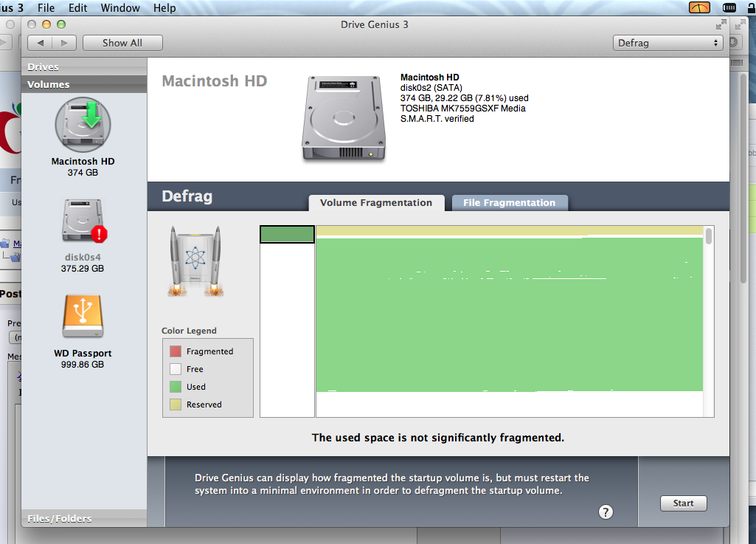The image size is (756, 544).
Task: Click the large green used-space map
Action: coord(509,314)
